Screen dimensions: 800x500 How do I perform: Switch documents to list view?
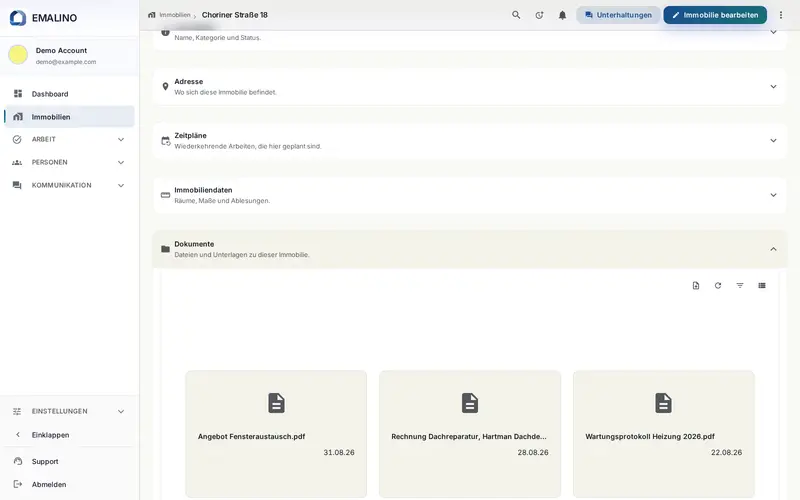[x=762, y=286]
